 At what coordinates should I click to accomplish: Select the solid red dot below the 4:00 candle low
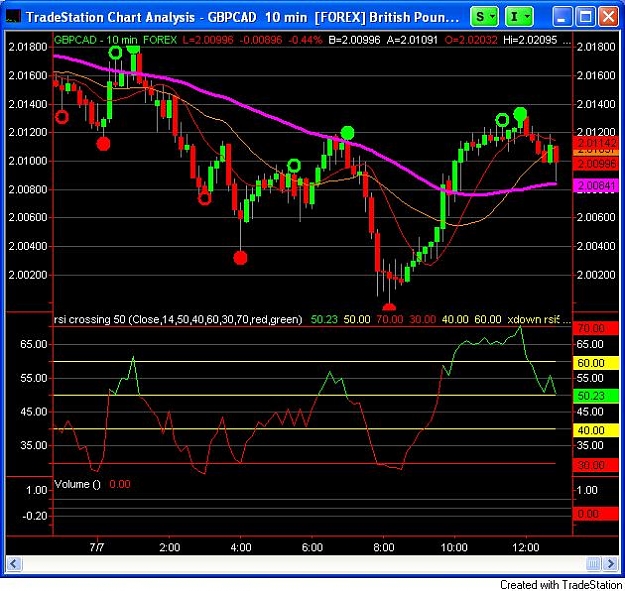click(240, 258)
